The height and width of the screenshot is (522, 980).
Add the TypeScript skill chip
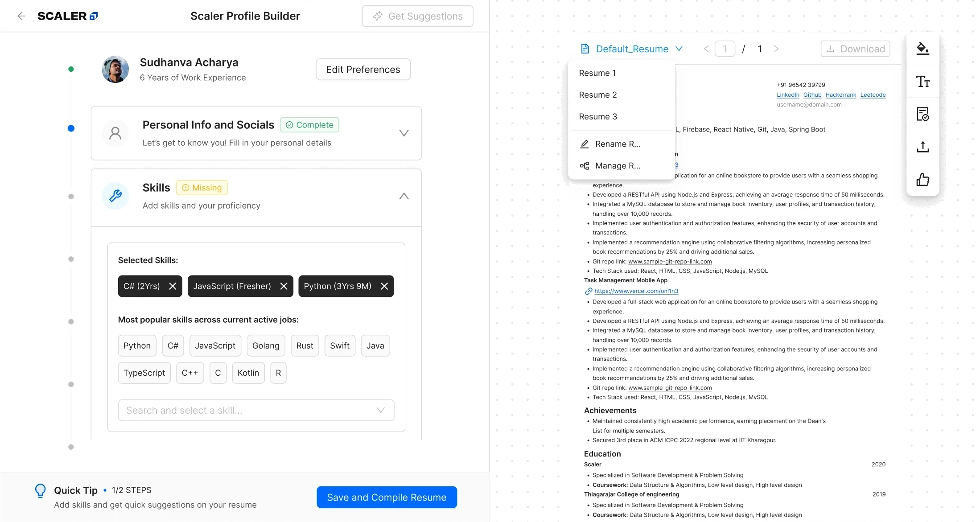pos(144,373)
